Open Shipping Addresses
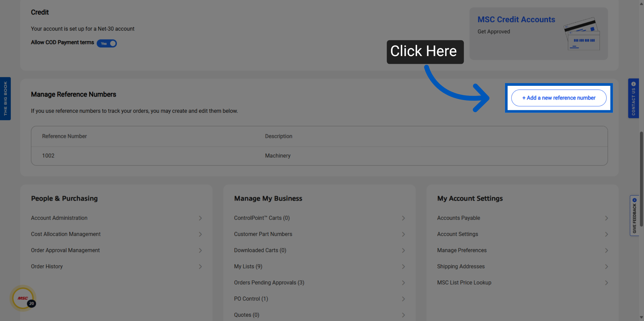The height and width of the screenshot is (321, 644). click(x=461, y=266)
